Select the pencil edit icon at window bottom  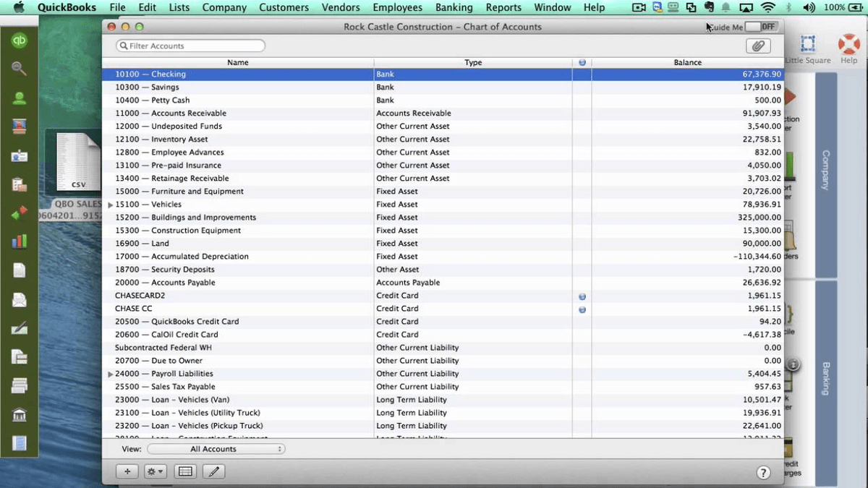click(x=212, y=471)
